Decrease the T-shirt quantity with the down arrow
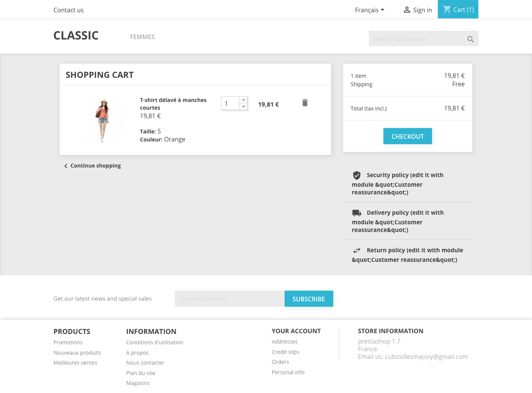 (244, 107)
